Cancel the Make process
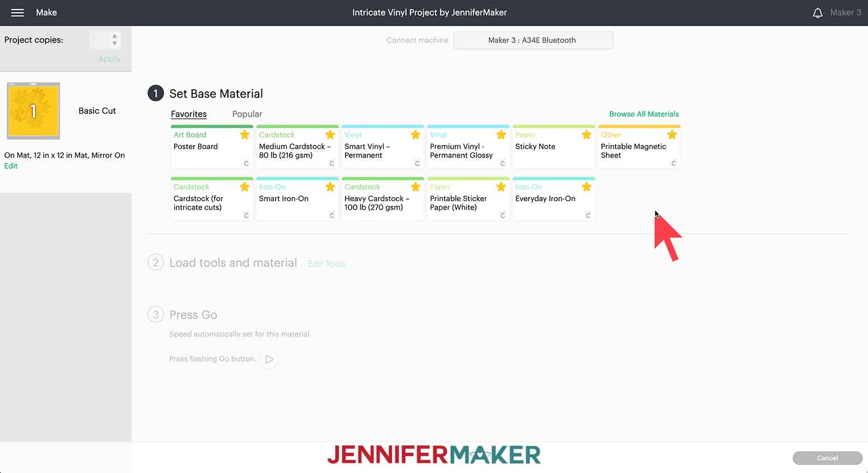868x473 pixels. pyautogui.click(x=827, y=458)
